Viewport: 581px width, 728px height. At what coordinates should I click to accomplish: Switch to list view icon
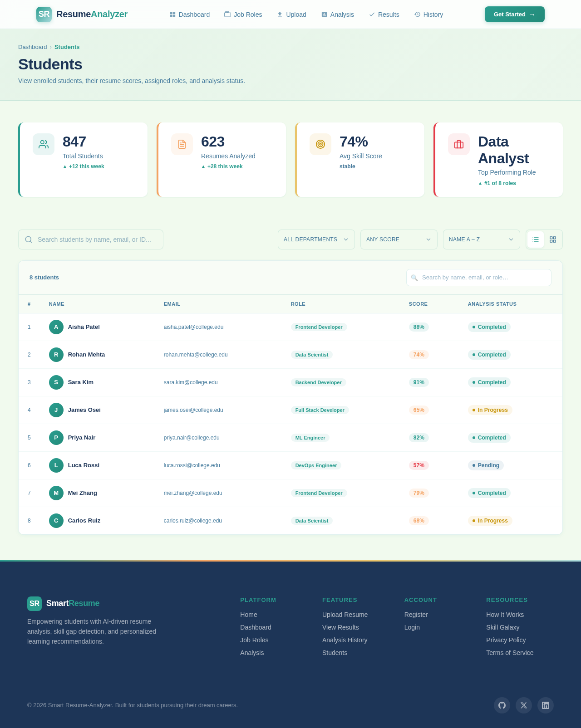coord(536,239)
